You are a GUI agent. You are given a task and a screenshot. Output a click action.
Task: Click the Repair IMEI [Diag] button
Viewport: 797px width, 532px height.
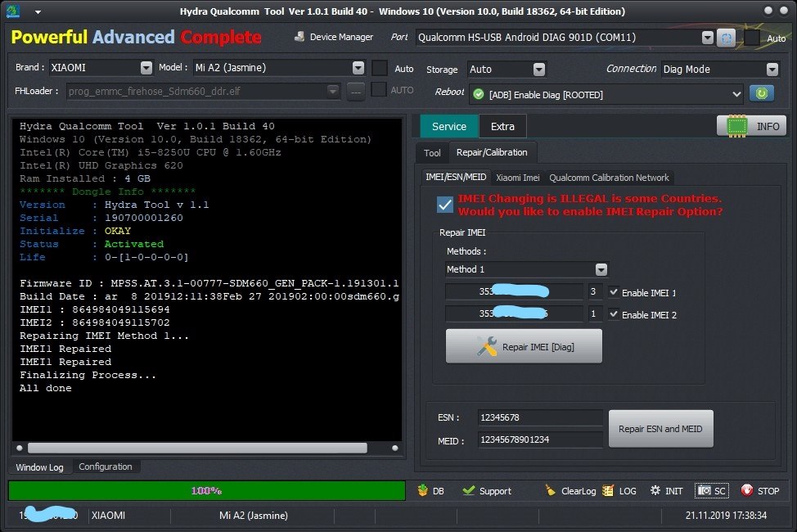click(x=524, y=346)
